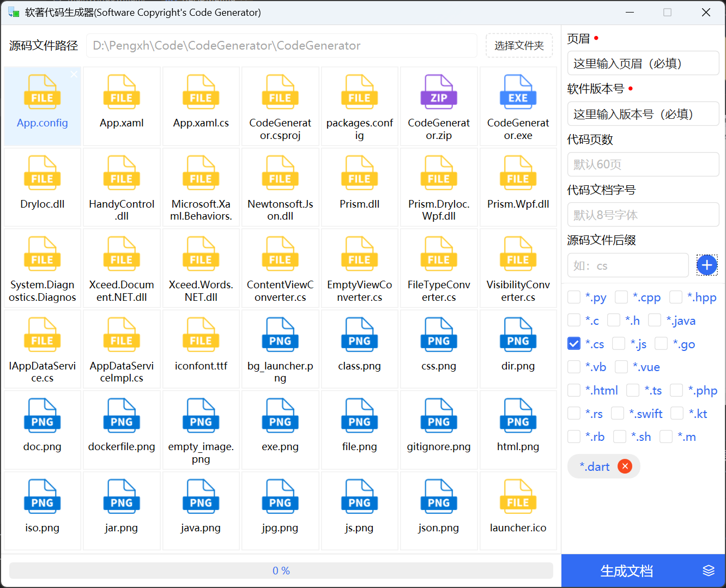Select the CodeGenerator.zip archive icon
Screen dimensions: 726x588
tap(439, 92)
